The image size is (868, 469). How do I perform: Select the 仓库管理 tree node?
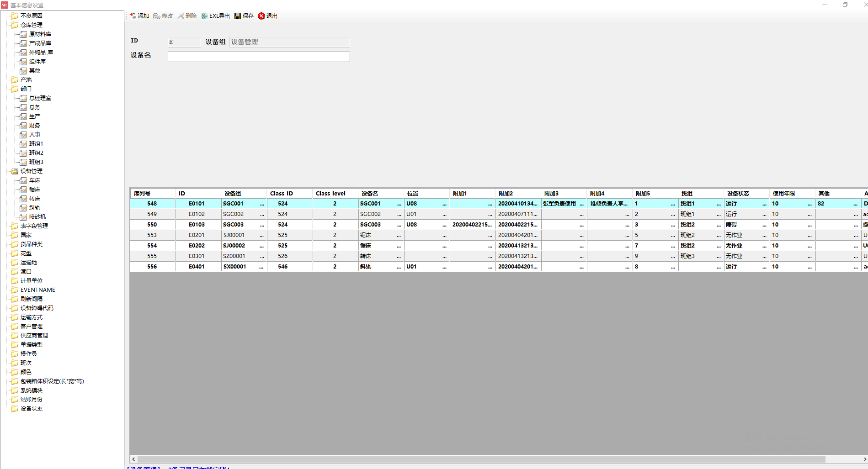pyautogui.click(x=32, y=25)
